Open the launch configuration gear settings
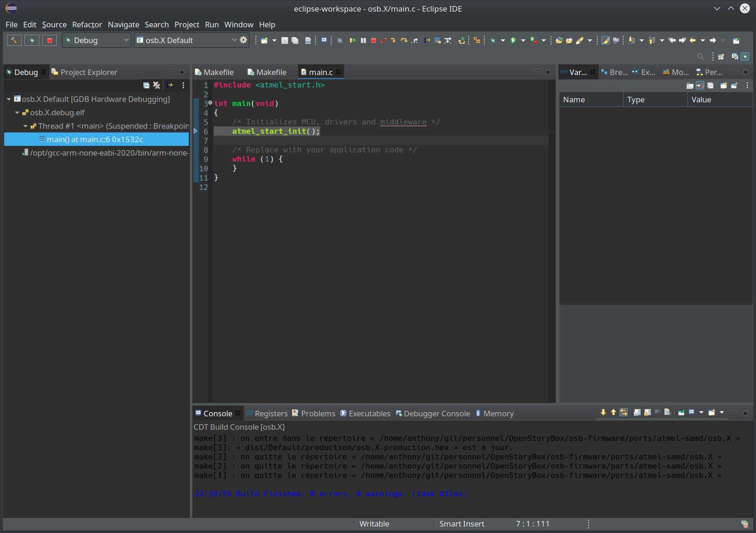Screen dimensions: 756x533 coord(243,40)
